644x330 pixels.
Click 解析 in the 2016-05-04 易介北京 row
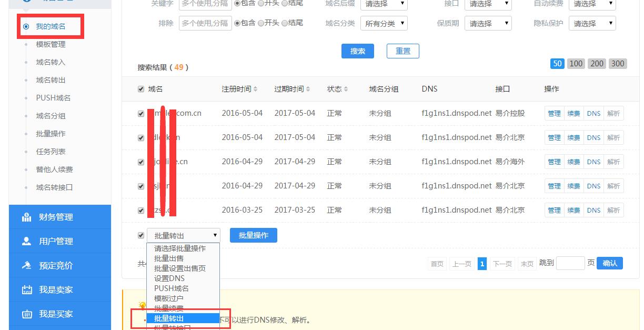coord(613,138)
